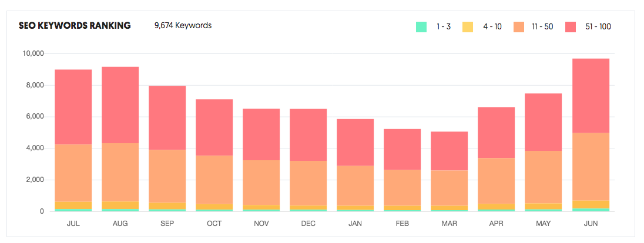Click the DEC month axis label
This screenshot has height=243, width=644.
click(x=308, y=224)
